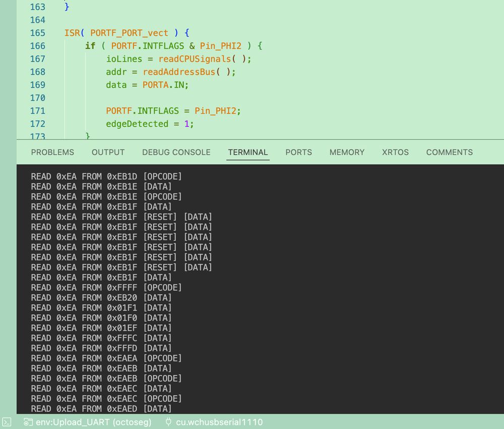The image size is (504, 429).
Task: Switch to the COMMENTS tab
Action: coord(449,152)
